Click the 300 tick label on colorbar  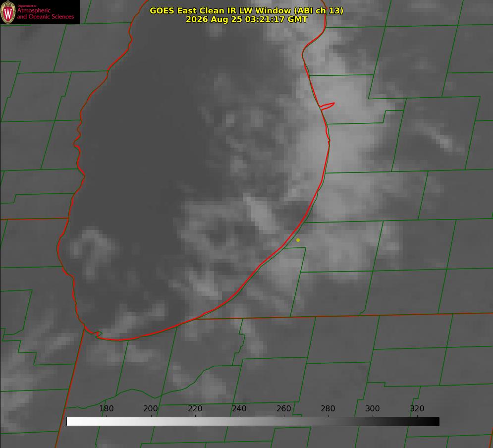click(373, 408)
